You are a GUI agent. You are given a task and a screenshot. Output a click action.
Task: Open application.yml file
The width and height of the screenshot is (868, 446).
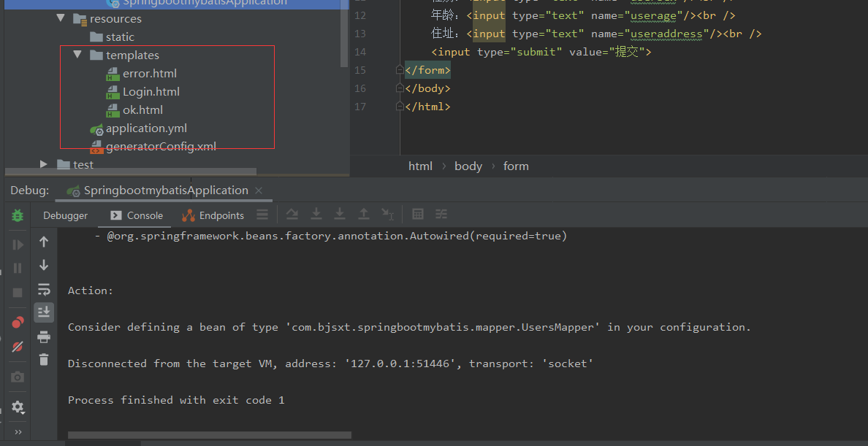[x=138, y=128]
